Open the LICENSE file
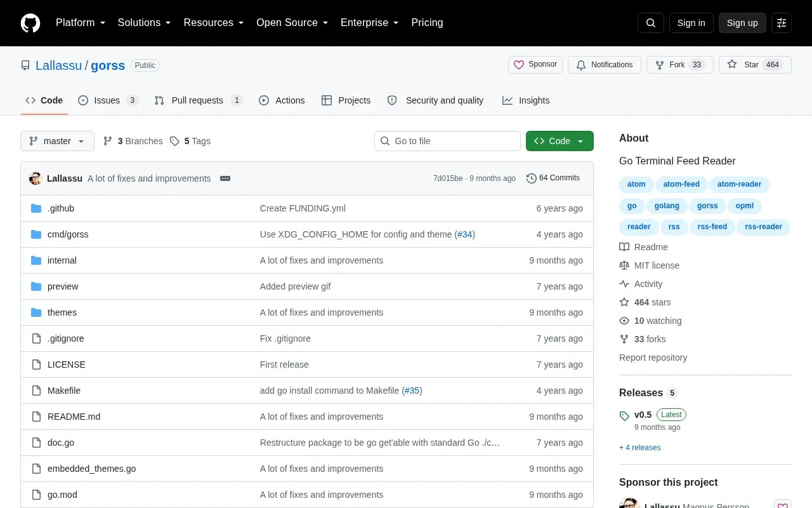This screenshot has height=508, width=812. click(67, 364)
